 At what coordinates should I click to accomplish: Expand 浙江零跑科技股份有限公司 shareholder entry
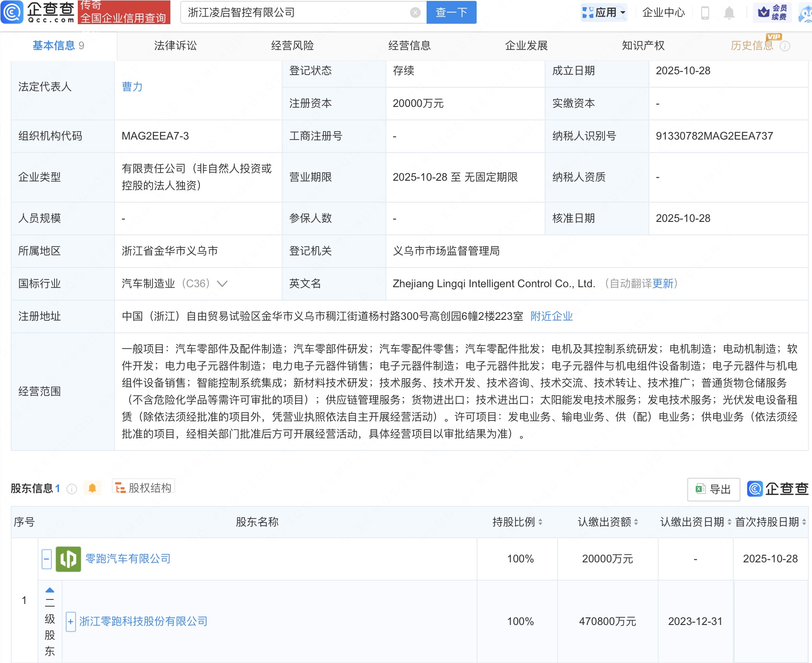point(71,621)
